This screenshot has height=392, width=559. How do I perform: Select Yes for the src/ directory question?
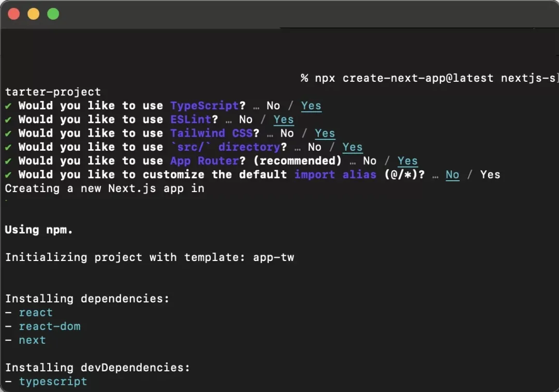click(352, 147)
